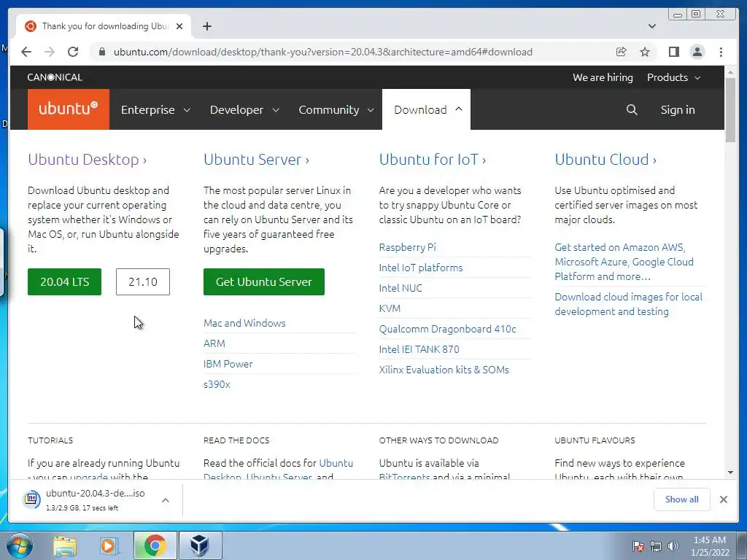Open the Chrome profile avatar

click(697, 52)
